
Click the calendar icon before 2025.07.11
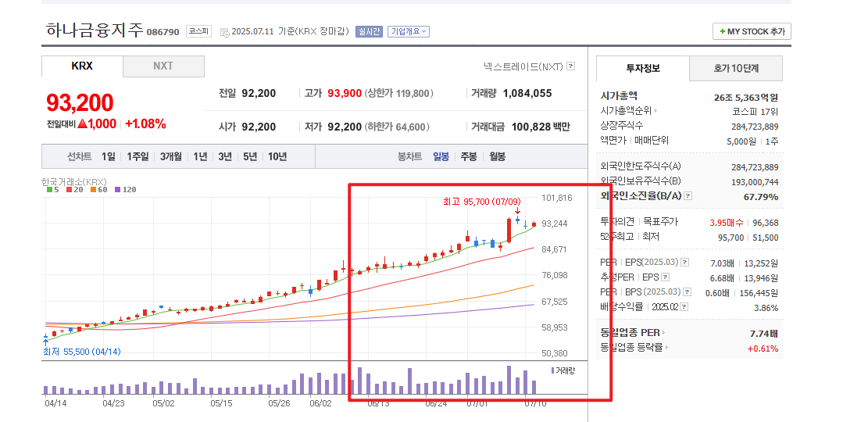pyautogui.click(x=224, y=32)
